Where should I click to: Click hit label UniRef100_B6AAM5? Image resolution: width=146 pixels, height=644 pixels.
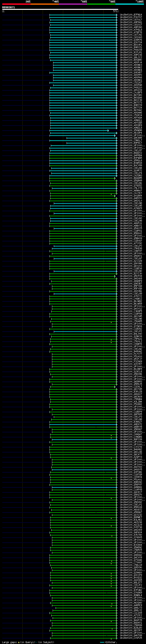click(x=131, y=178)
